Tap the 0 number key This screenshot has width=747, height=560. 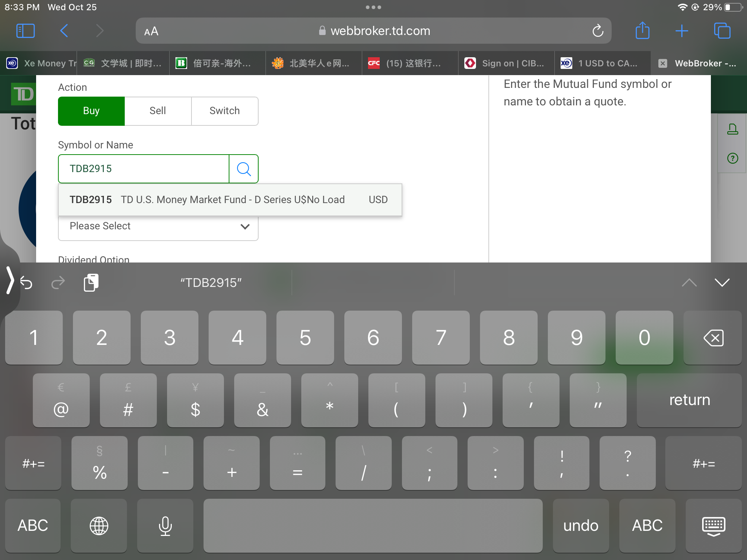(x=645, y=338)
